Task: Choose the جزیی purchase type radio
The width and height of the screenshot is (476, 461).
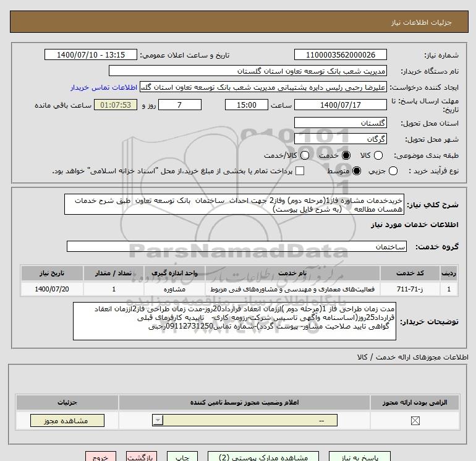Action: 393,171
